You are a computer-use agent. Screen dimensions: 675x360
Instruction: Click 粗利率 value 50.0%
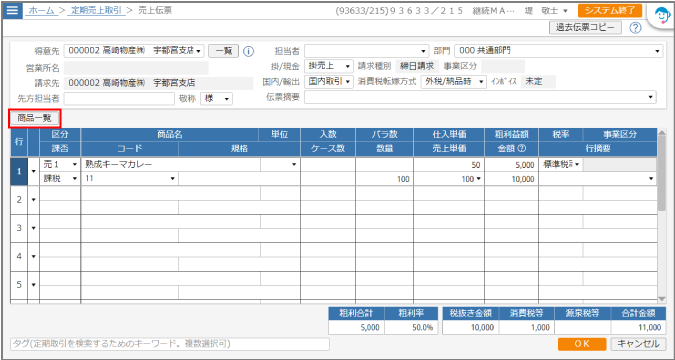pos(411,327)
